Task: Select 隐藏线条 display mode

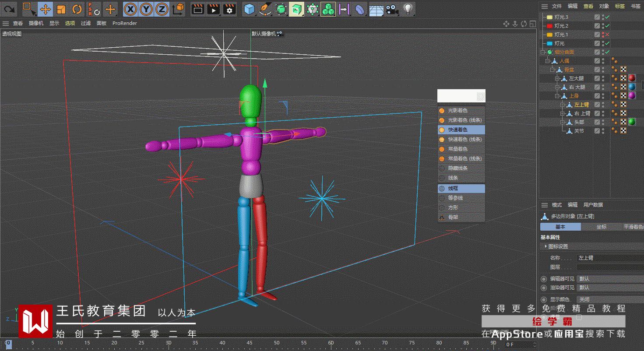Action: pyautogui.click(x=461, y=168)
